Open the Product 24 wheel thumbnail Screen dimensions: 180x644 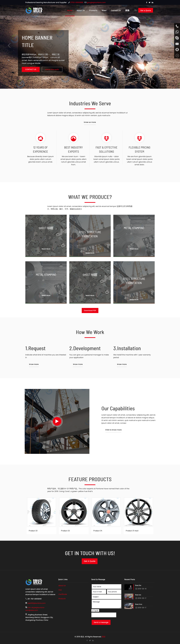(106, 512)
